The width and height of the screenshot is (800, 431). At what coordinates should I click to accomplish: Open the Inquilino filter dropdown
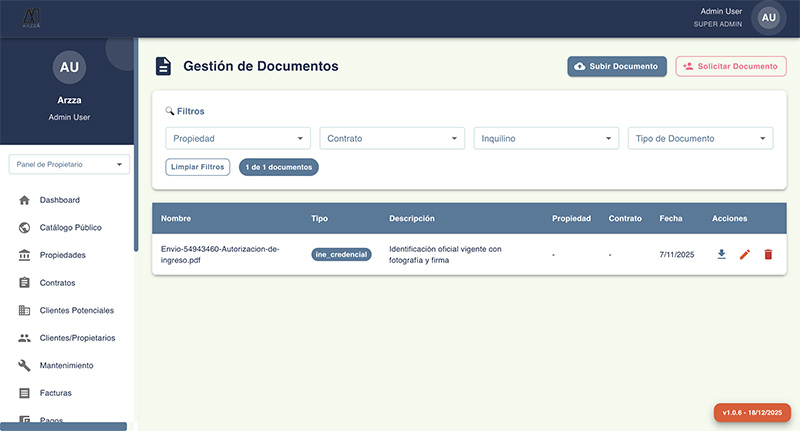pos(546,139)
